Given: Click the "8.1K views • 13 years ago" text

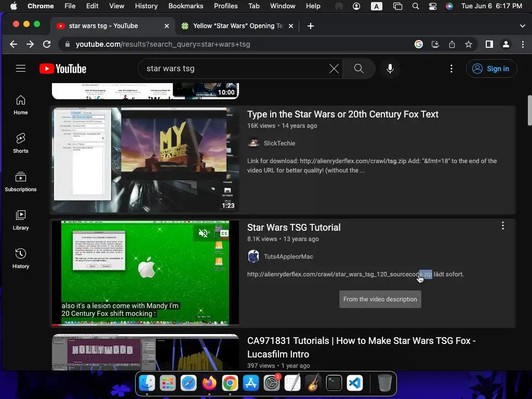Looking at the screenshot, I should tap(283, 239).
